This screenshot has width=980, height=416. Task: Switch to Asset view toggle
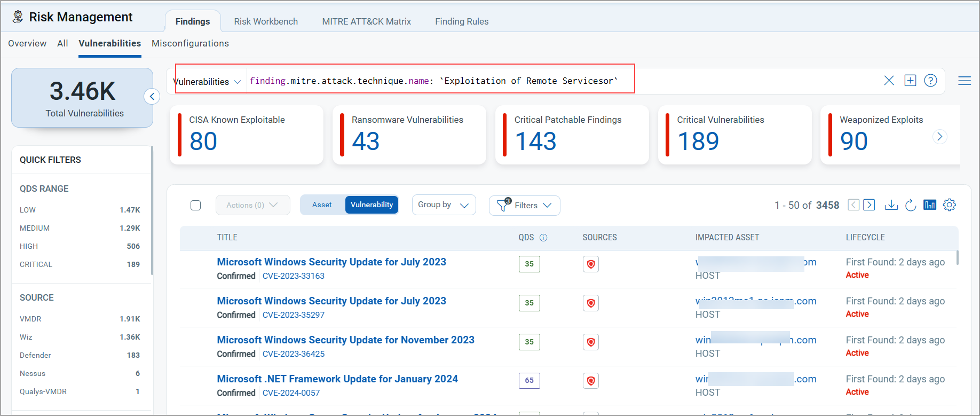(322, 205)
